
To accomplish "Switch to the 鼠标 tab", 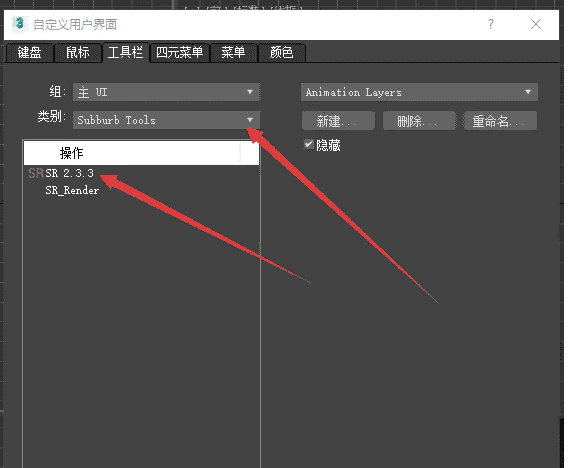I will 78,53.
